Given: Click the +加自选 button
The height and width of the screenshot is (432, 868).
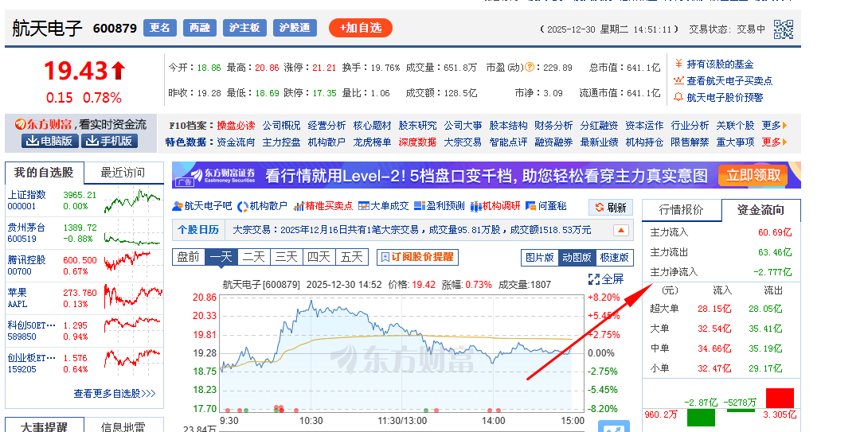Looking at the screenshot, I should tap(361, 28).
